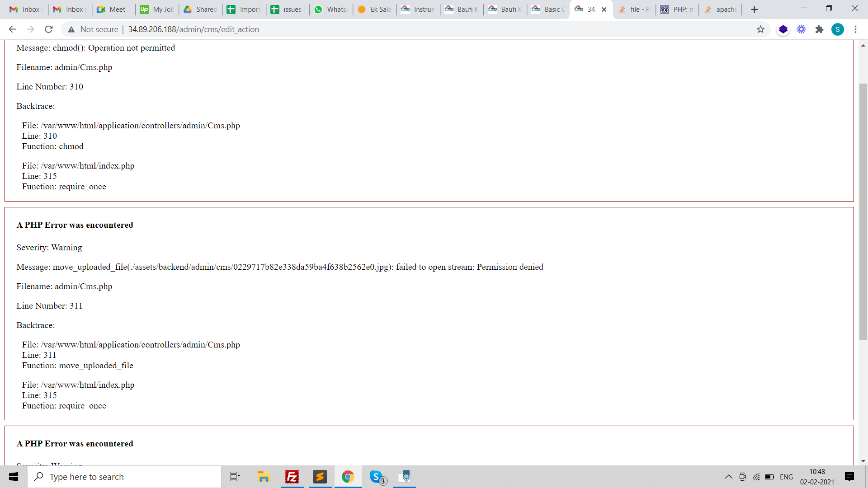Click the chmod() Operation not permitted message
868x488 pixels.
click(x=95, y=48)
